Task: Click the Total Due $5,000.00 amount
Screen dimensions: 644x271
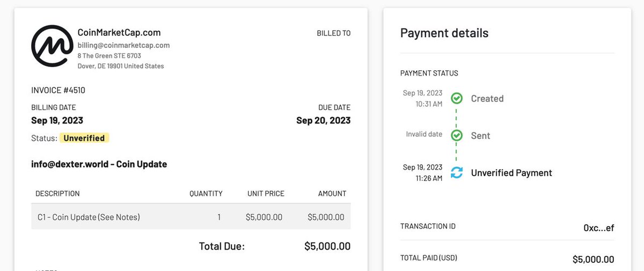Action: pyautogui.click(x=327, y=246)
